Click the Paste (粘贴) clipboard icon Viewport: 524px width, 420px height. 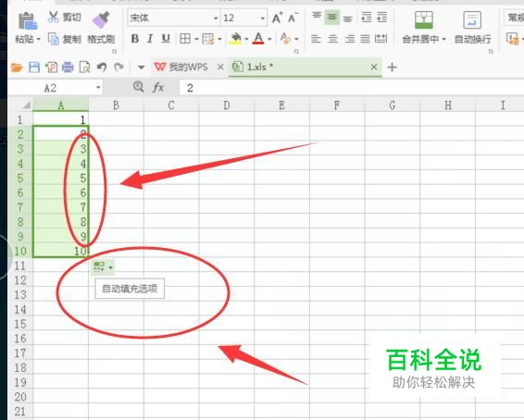tap(28, 21)
